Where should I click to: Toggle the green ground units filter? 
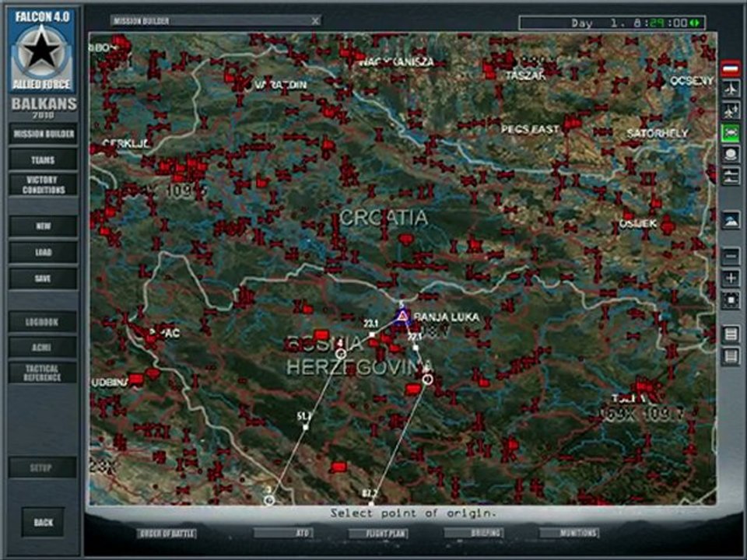731,132
